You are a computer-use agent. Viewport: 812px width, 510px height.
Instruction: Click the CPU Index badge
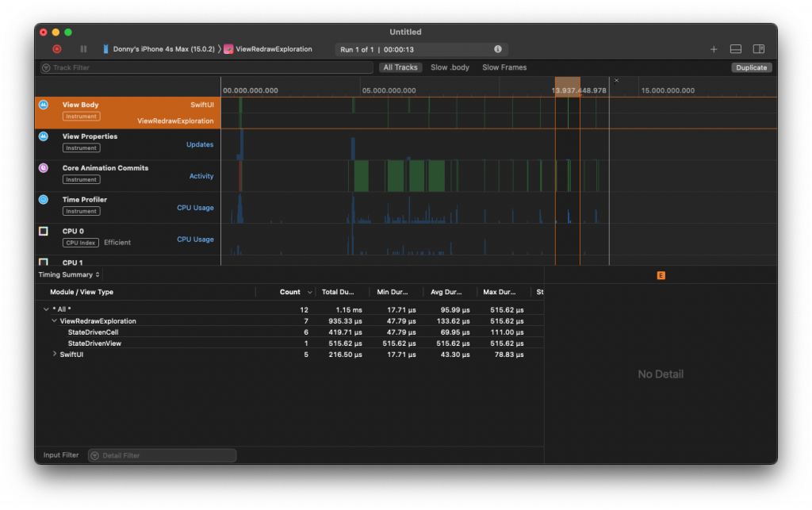pyautogui.click(x=81, y=243)
